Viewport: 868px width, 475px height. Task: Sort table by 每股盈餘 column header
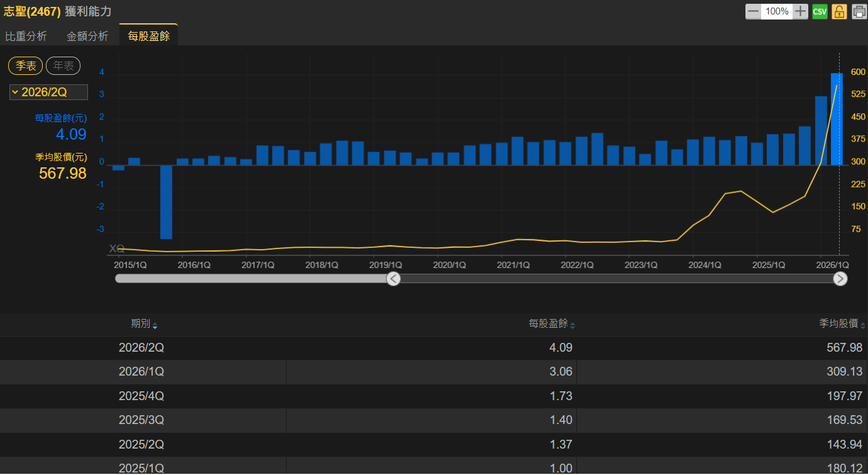[552, 324]
